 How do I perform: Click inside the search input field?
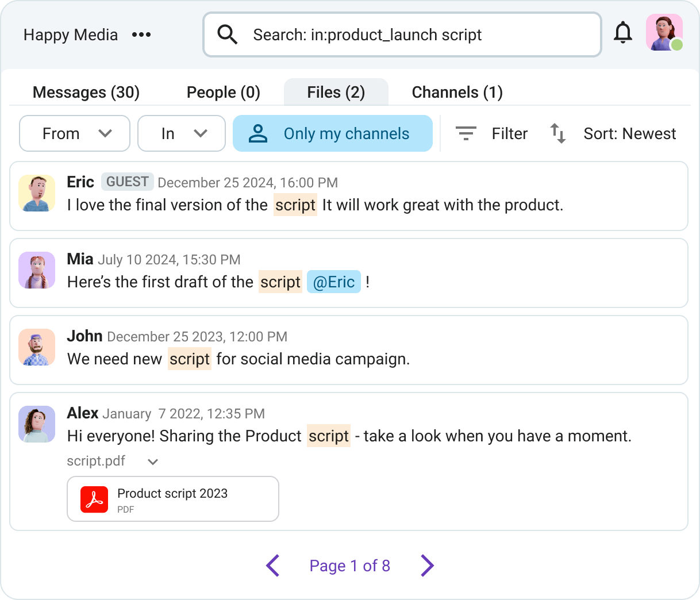click(402, 34)
